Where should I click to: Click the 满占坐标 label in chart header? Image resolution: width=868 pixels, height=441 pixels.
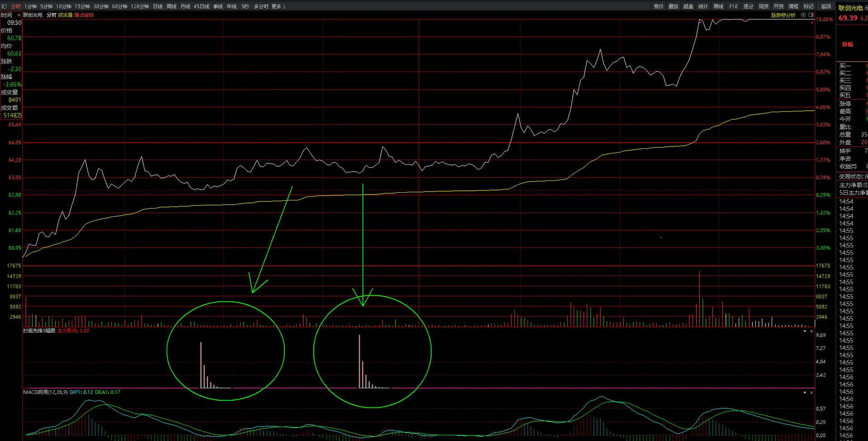pyautogui.click(x=84, y=15)
